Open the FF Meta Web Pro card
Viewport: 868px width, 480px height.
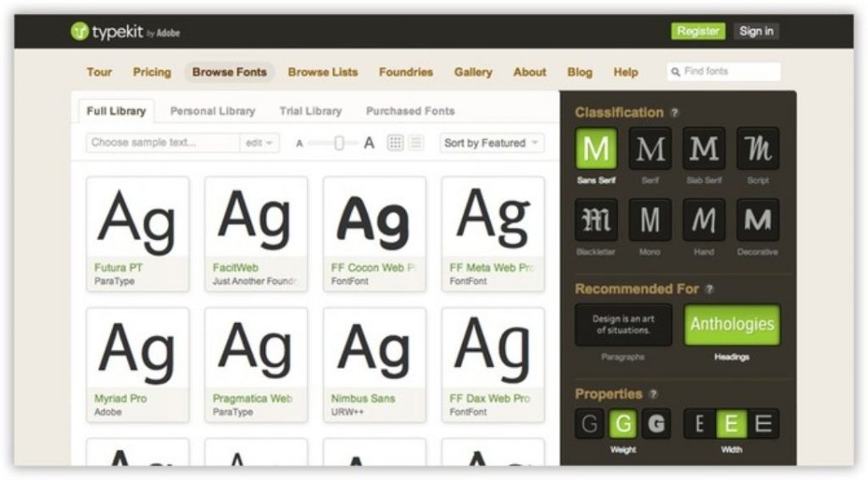click(x=493, y=234)
